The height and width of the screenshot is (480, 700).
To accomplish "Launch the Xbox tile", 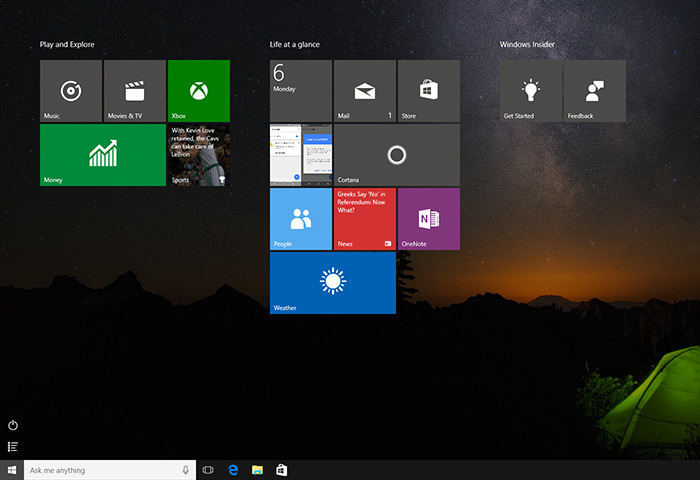I will pyautogui.click(x=199, y=91).
